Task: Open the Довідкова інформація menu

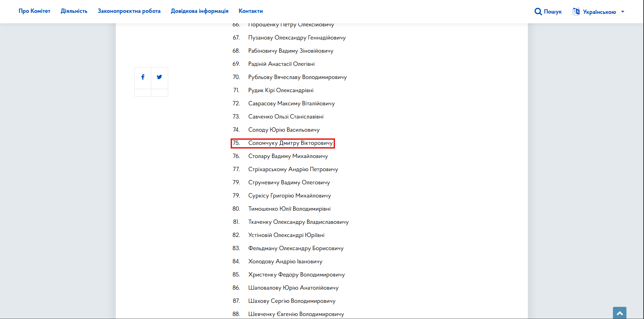Action: click(200, 11)
